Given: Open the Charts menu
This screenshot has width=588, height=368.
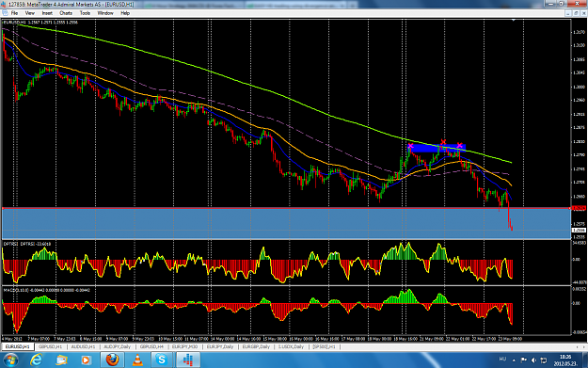Looking at the screenshot, I should (x=66, y=13).
